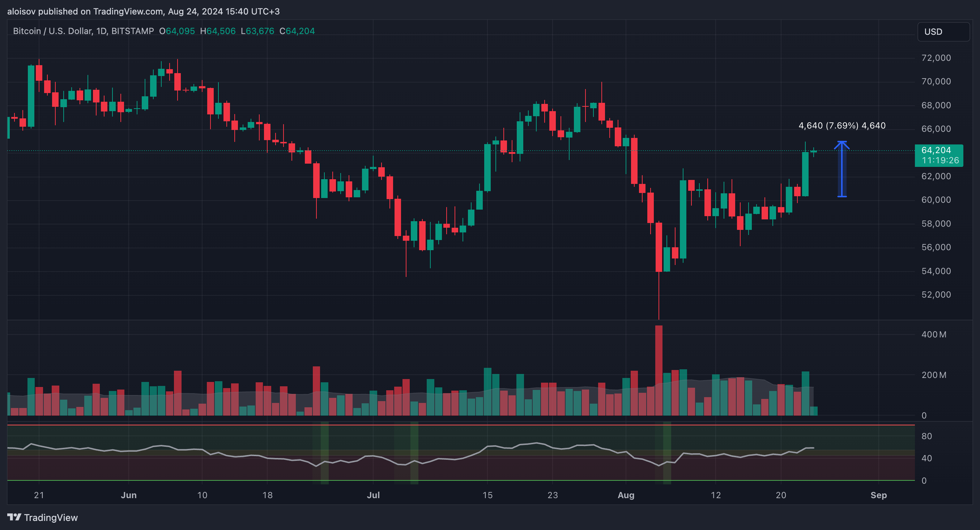Viewport: 980px width, 530px height.
Task: Click the 52,000 price scale label
Action: [x=936, y=295]
